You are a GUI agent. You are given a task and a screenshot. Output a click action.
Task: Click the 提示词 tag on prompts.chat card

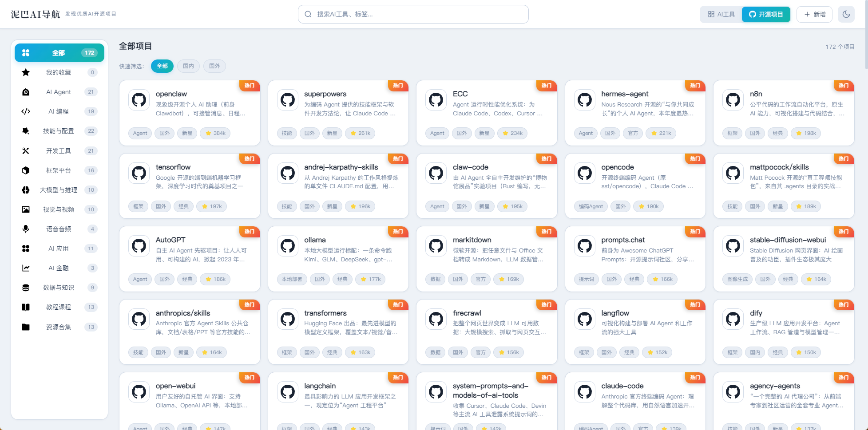(587, 279)
